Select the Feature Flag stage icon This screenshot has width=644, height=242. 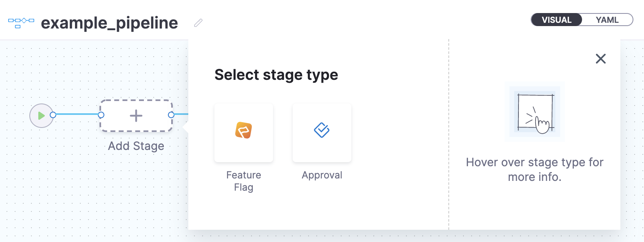[x=244, y=130]
